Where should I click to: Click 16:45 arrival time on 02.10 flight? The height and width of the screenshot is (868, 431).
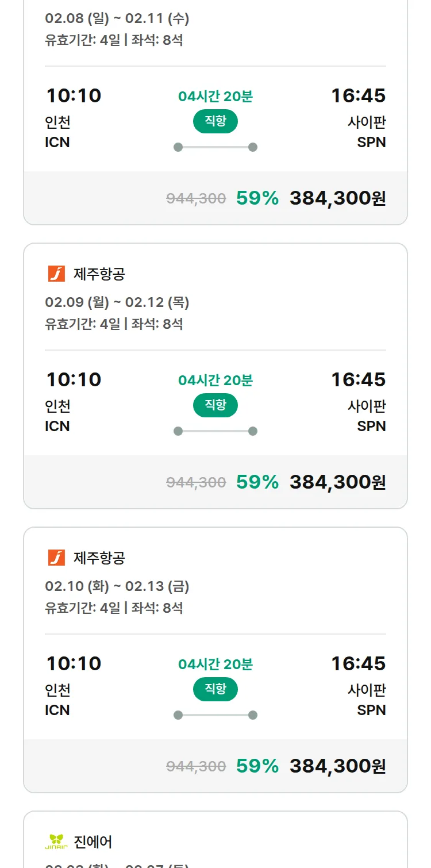[x=358, y=663]
